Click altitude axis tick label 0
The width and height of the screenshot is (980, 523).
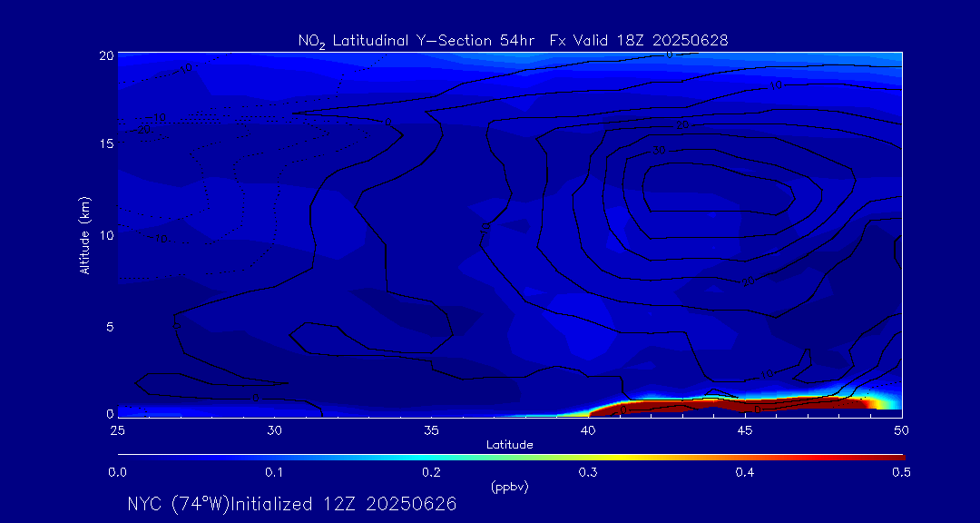click(110, 413)
